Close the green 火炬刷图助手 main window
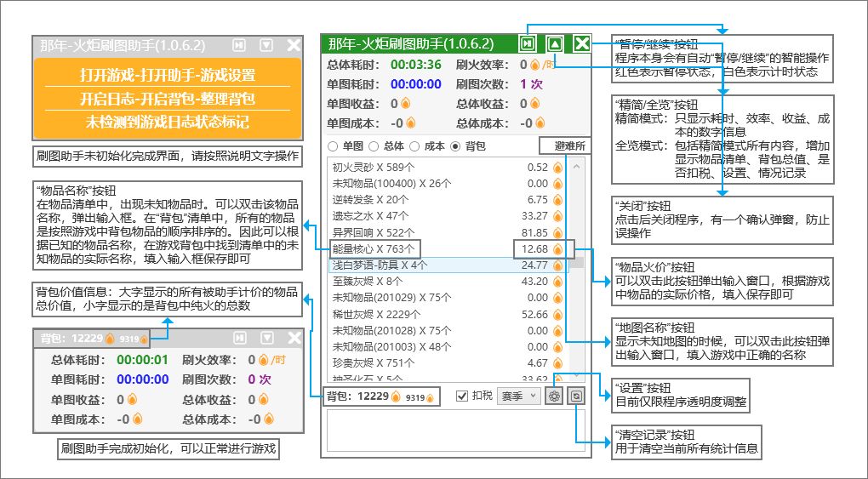 coord(581,43)
